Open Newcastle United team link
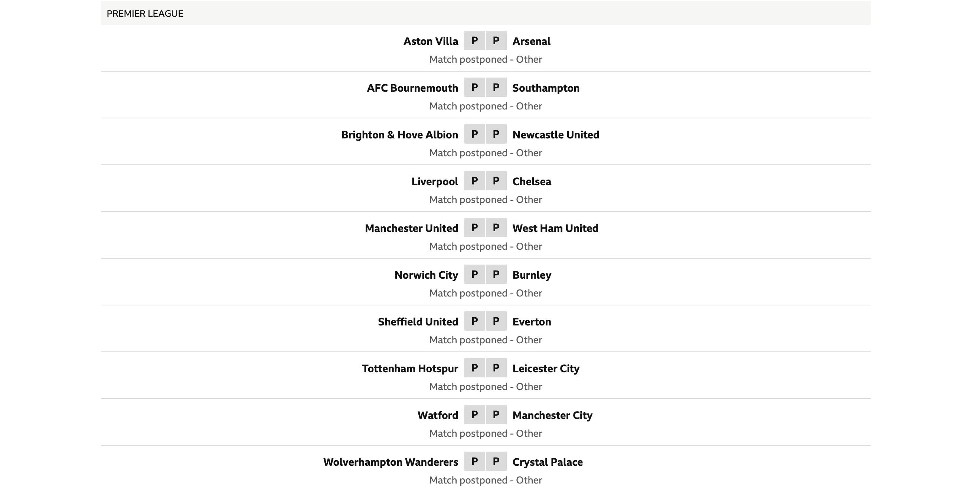 click(x=555, y=135)
